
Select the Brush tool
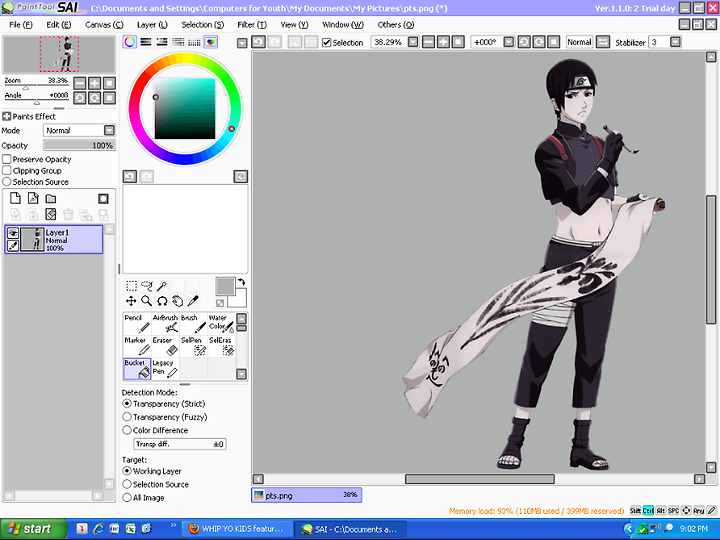click(x=193, y=324)
